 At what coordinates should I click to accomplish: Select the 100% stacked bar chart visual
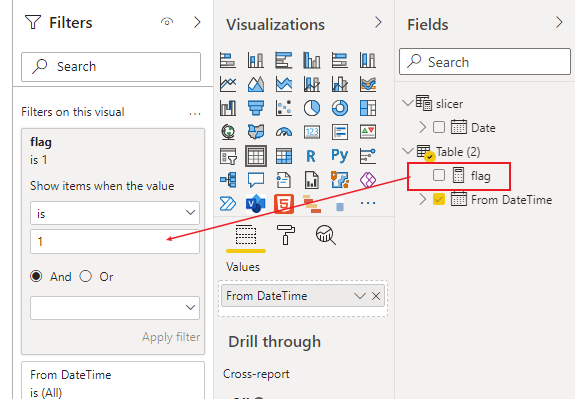(x=340, y=60)
